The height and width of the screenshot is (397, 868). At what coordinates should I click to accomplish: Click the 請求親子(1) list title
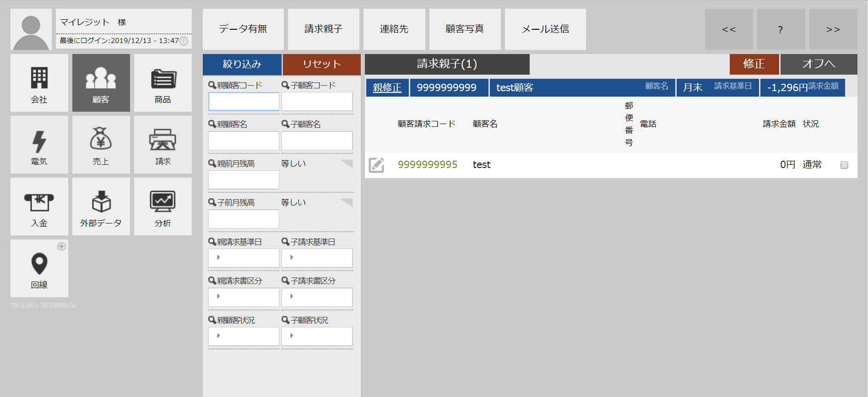[x=447, y=64]
